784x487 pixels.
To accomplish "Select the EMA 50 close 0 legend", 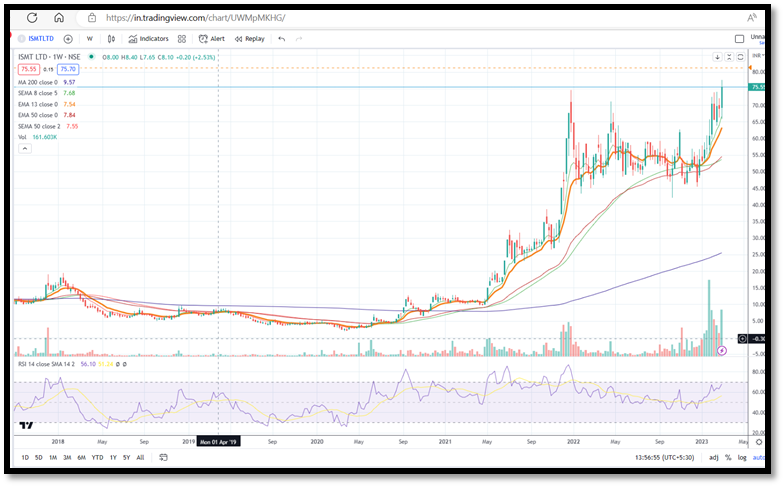I will (46, 115).
